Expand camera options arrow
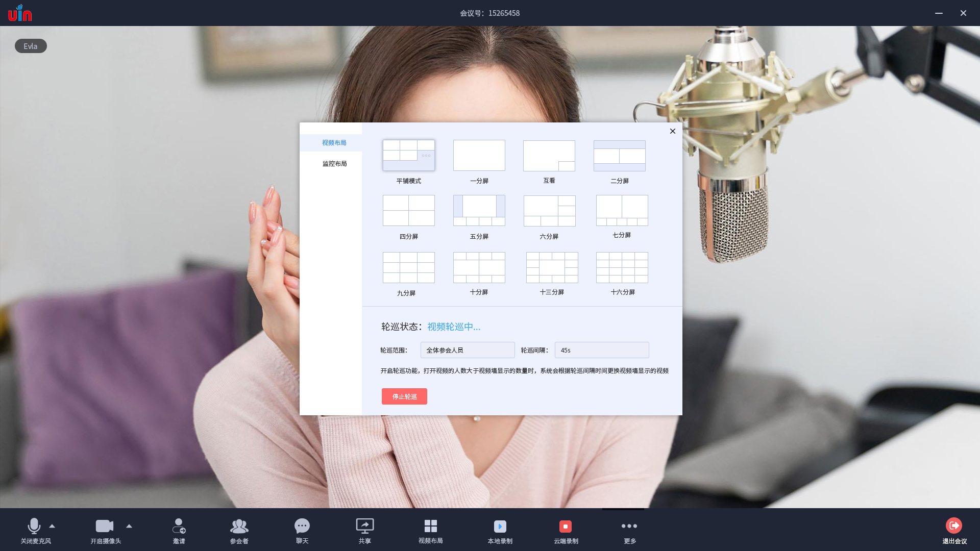Image resolution: width=980 pixels, height=551 pixels. [x=129, y=526]
